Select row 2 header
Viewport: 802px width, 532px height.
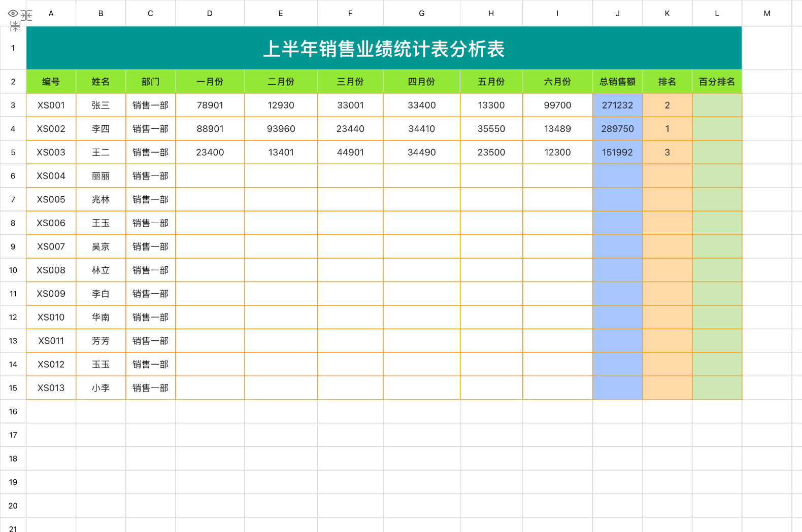pyautogui.click(x=13, y=82)
